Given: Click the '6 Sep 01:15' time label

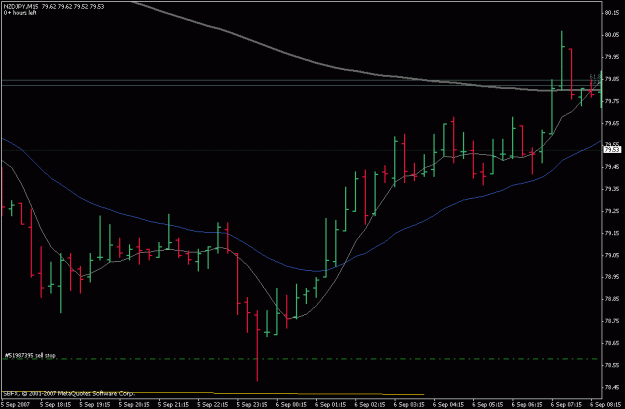Looking at the screenshot, I should (331, 405).
